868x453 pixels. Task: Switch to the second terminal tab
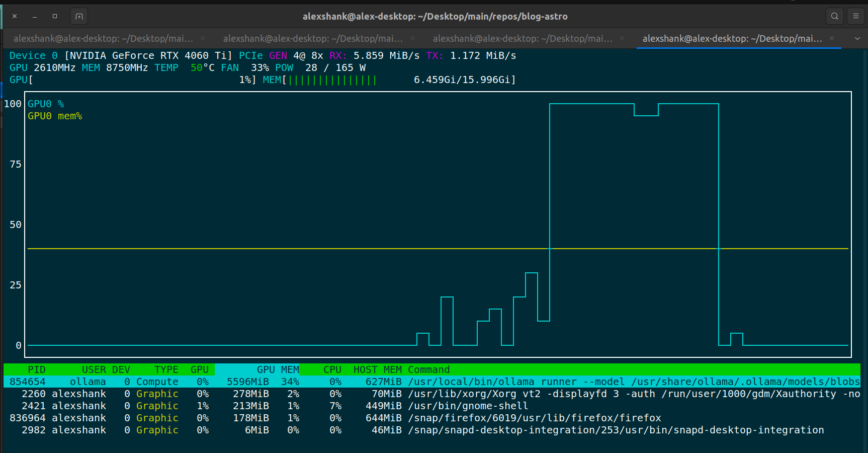(312, 38)
